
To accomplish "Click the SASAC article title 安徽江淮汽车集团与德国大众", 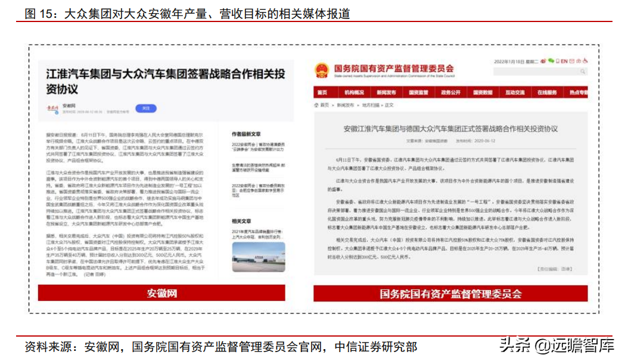I will (450, 129).
